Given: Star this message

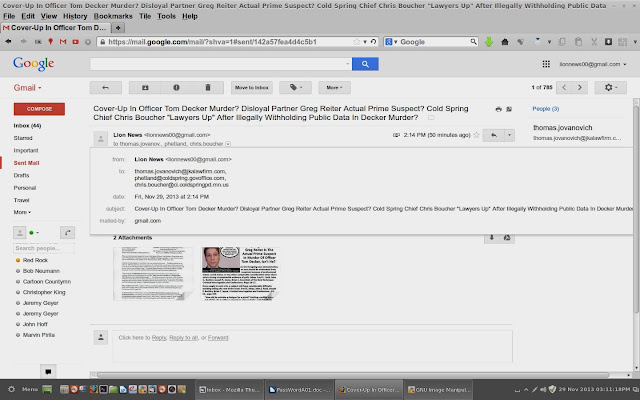Looking at the screenshot, I should tap(476, 135).
